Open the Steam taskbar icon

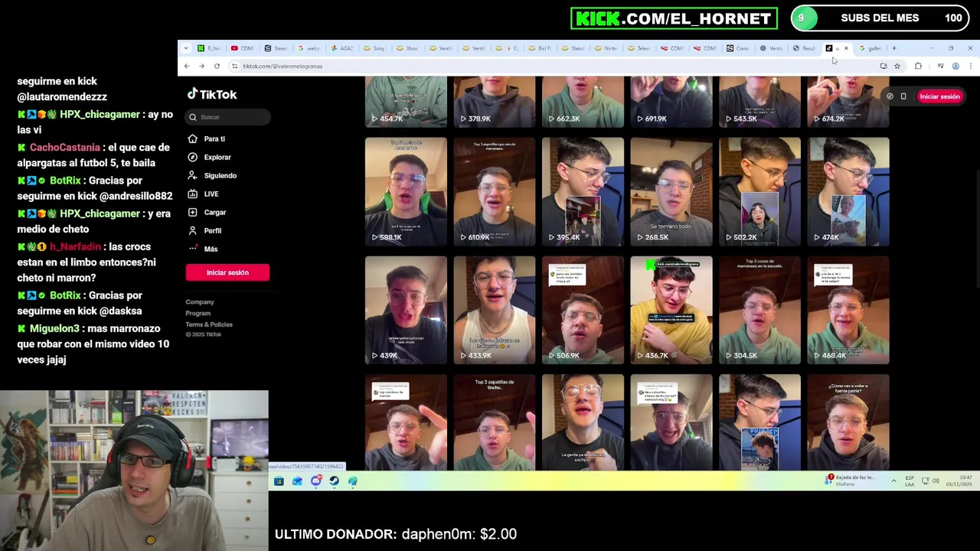(x=334, y=481)
